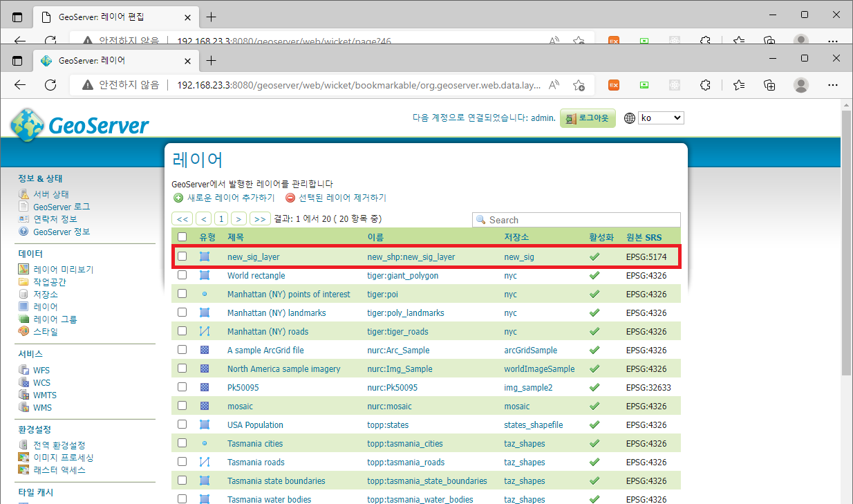
Task: Click the page vertical scrollbar
Action: click(x=847, y=242)
